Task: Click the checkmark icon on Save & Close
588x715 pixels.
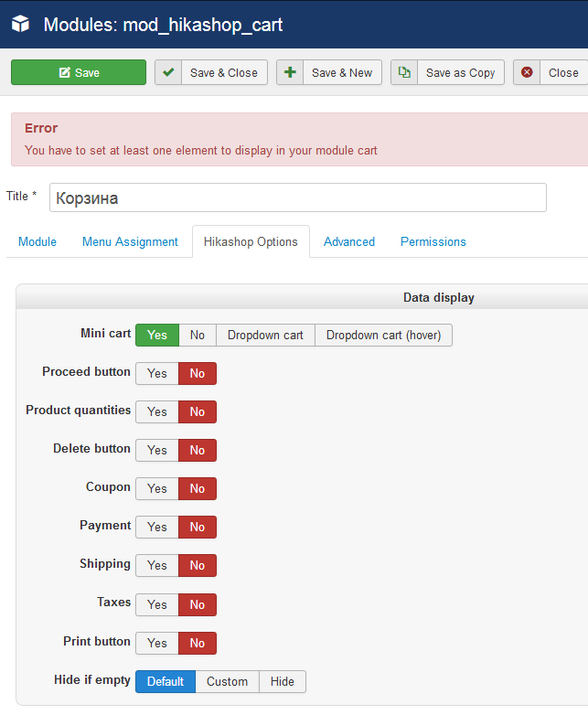Action: click(169, 72)
